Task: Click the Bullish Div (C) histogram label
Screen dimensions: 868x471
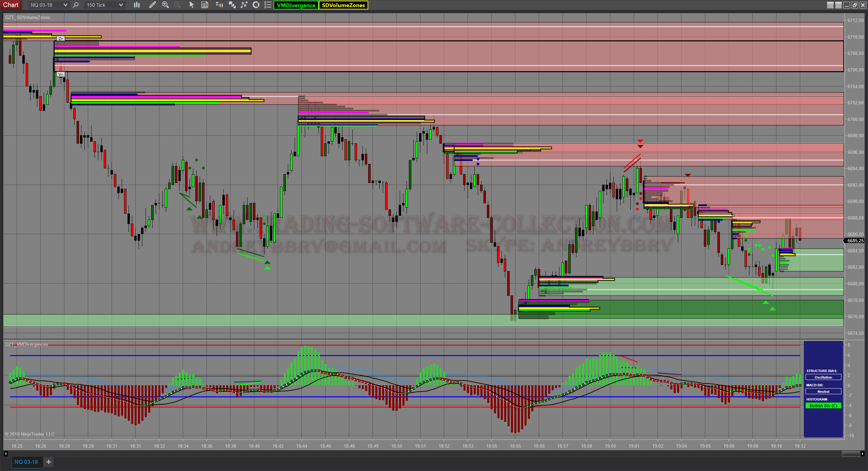Action: 823,406
